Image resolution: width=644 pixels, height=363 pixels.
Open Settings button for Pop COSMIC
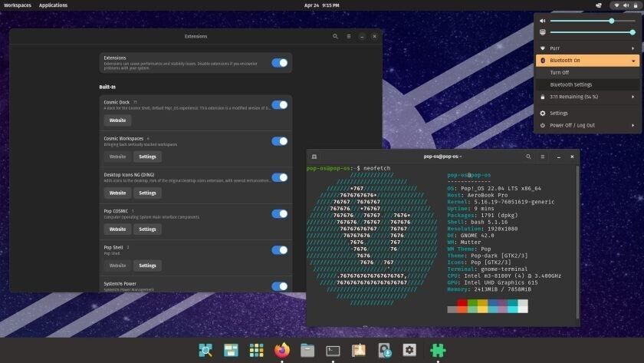[147, 229]
